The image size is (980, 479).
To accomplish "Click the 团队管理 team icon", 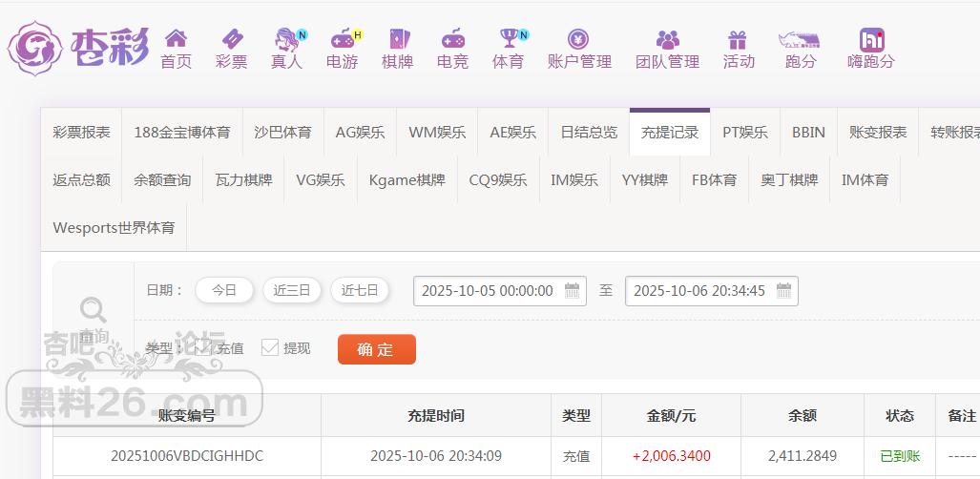I will pyautogui.click(x=667, y=39).
